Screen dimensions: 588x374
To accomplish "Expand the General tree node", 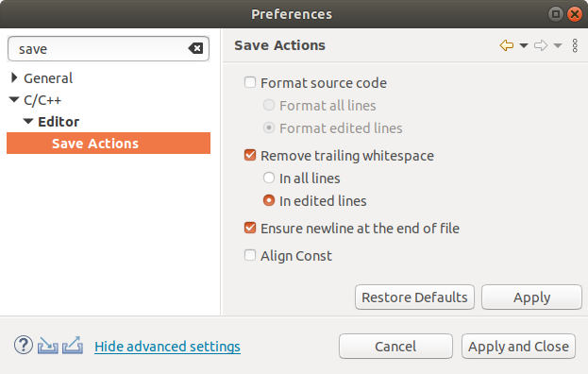I will point(14,77).
